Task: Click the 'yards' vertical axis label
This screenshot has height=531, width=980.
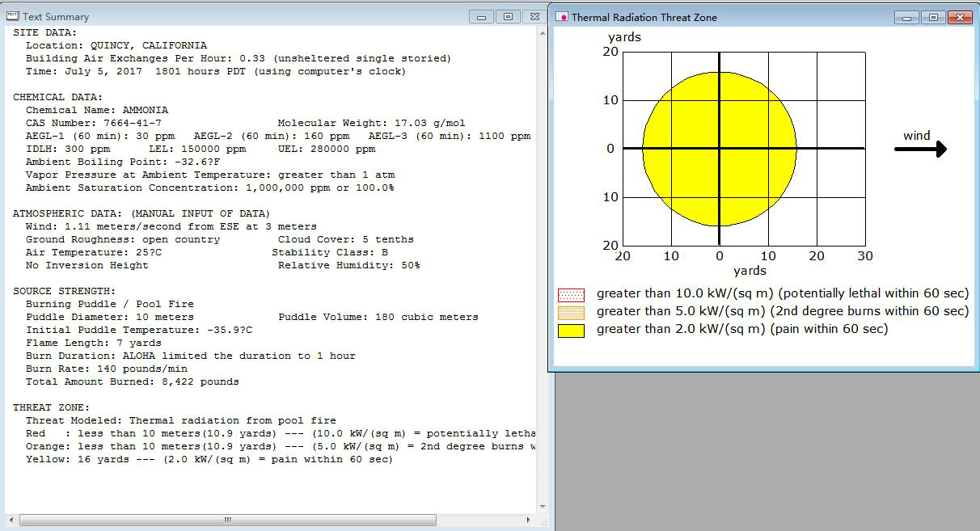Action: pos(624,37)
